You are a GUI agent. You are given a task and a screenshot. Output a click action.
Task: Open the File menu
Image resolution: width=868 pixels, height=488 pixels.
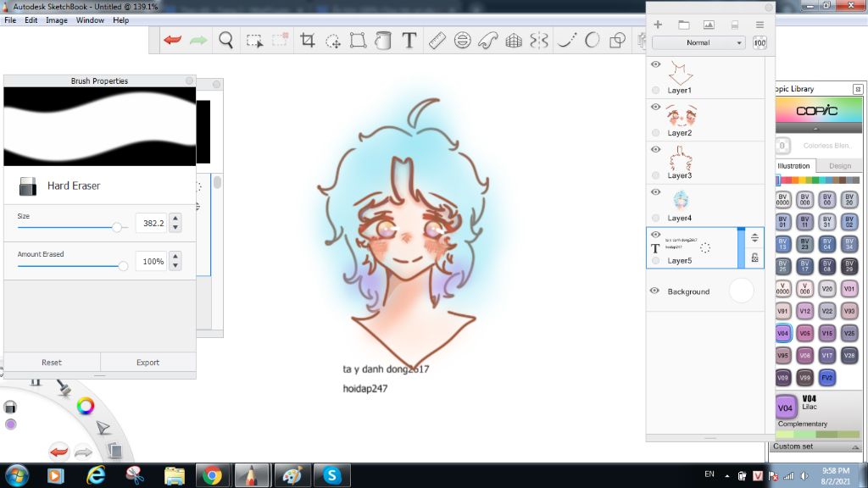point(10,20)
